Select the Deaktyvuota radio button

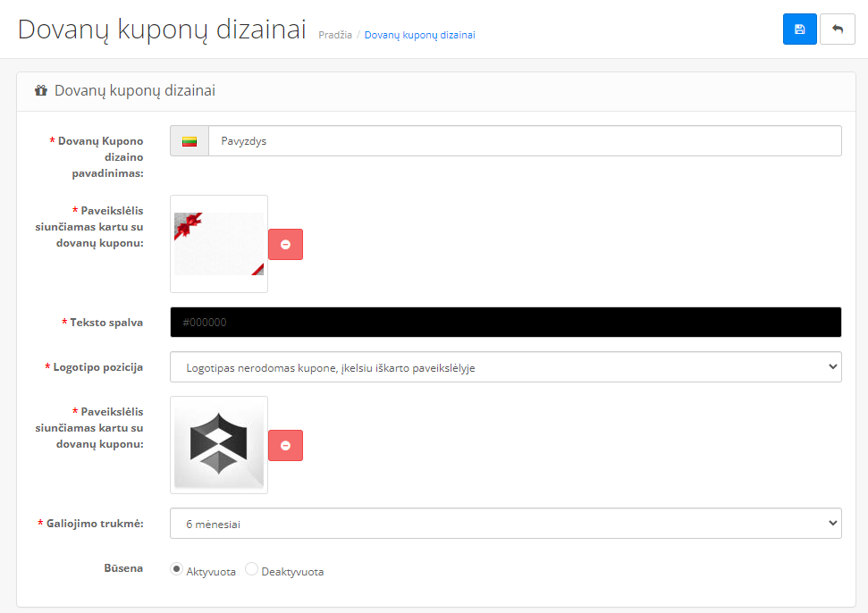pyautogui.click(x=251, y=568)
